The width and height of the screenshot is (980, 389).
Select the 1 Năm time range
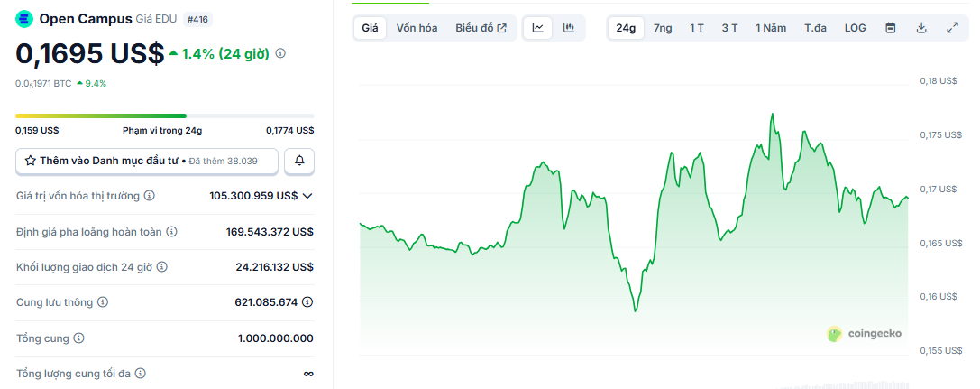coord(771,28)
